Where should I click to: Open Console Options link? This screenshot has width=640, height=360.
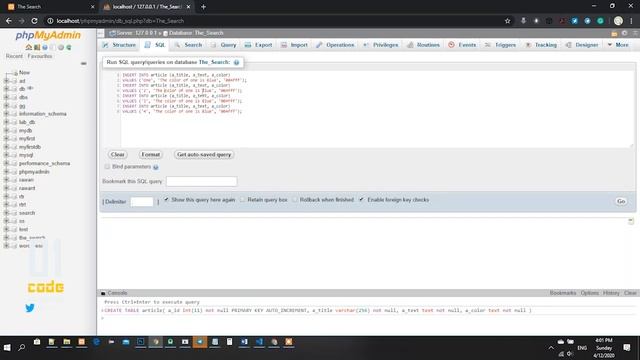589,293
